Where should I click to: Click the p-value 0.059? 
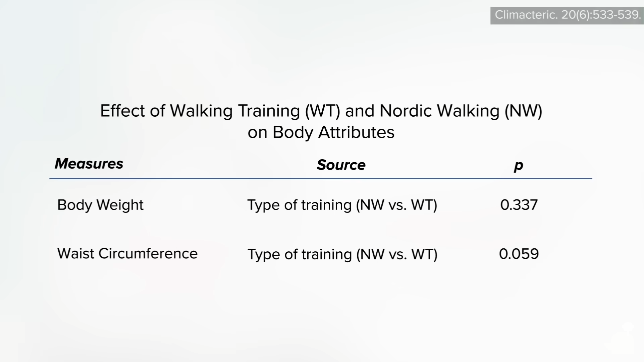pyautogui.click(x=519, y=254)
